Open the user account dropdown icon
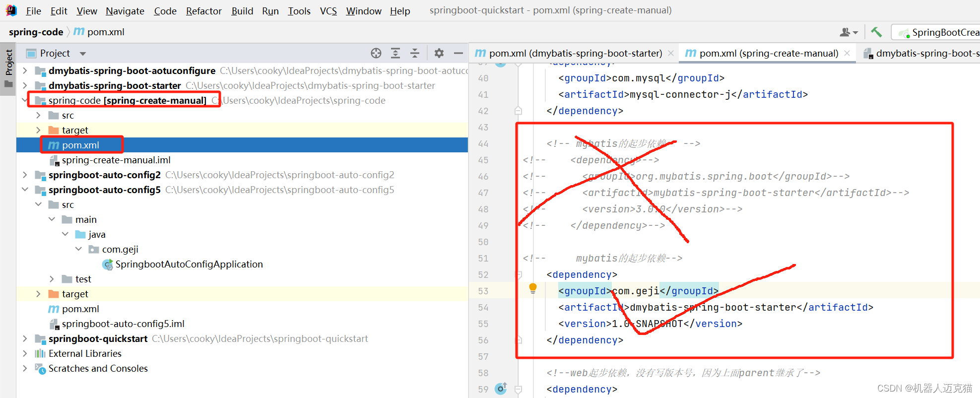The width and height of the screenshot is (980, 398). point(849,32)
